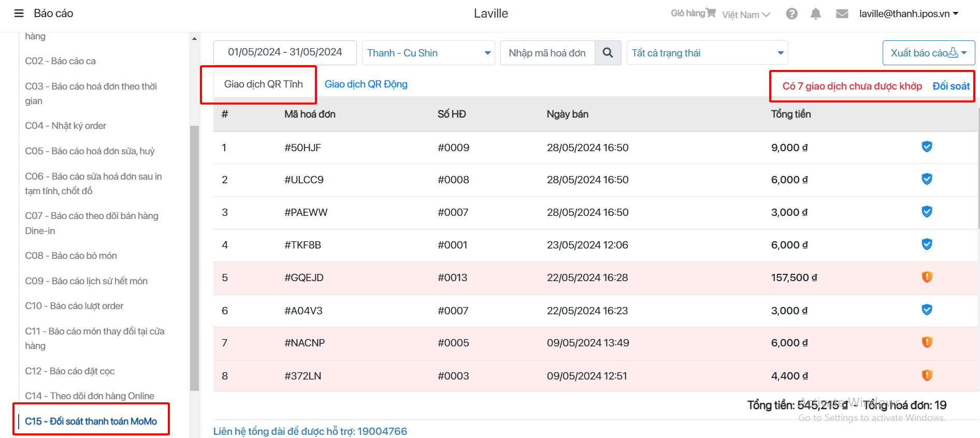Open the laville@thanh.ipos.vn account dropdown
The image size is (980, 438).
coord(909,14)
